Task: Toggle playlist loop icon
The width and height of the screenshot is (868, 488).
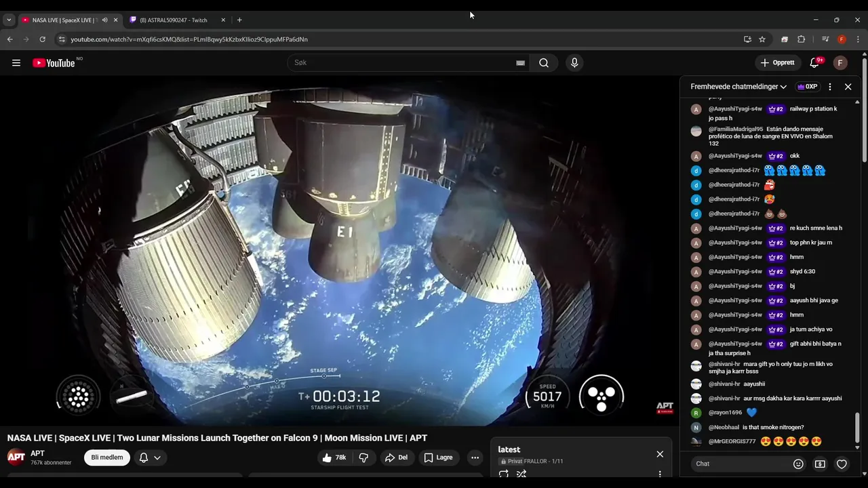Action: click(x=503, y=474)
